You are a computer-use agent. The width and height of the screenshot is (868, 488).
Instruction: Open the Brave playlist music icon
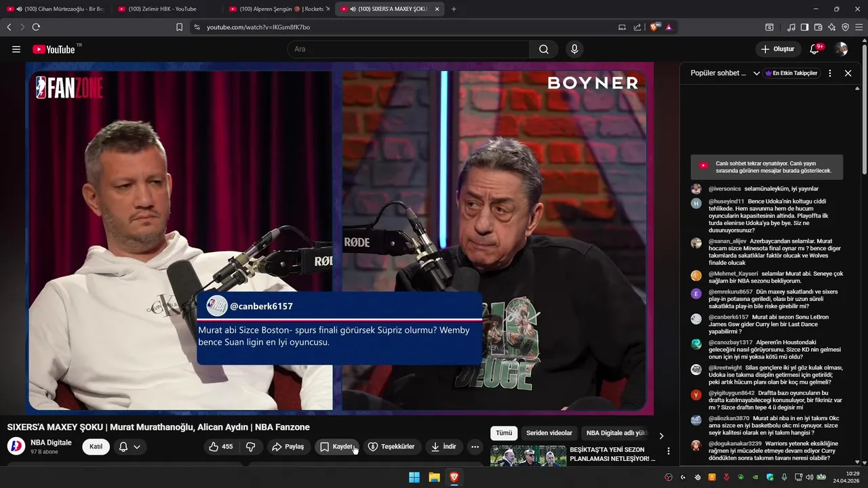point(791,27)
